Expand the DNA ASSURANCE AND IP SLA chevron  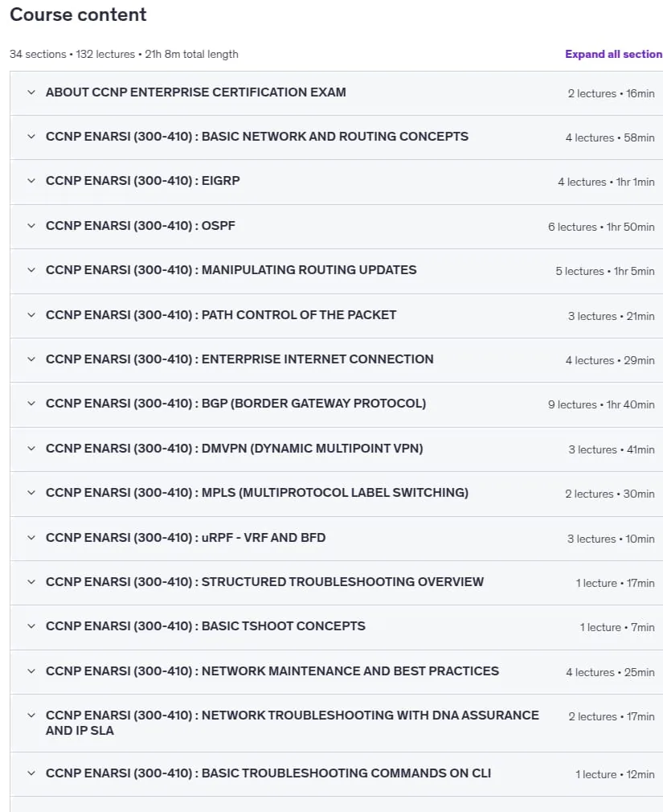31,716
